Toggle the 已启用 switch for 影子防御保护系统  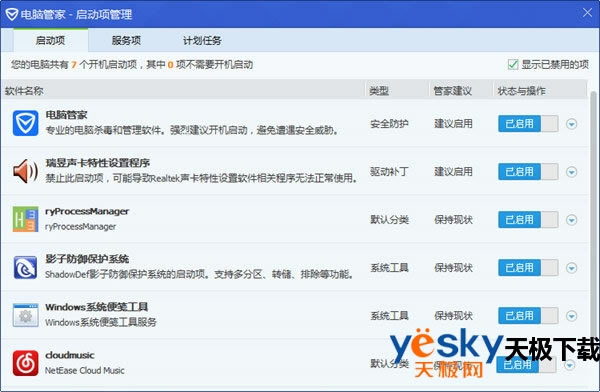528,268
